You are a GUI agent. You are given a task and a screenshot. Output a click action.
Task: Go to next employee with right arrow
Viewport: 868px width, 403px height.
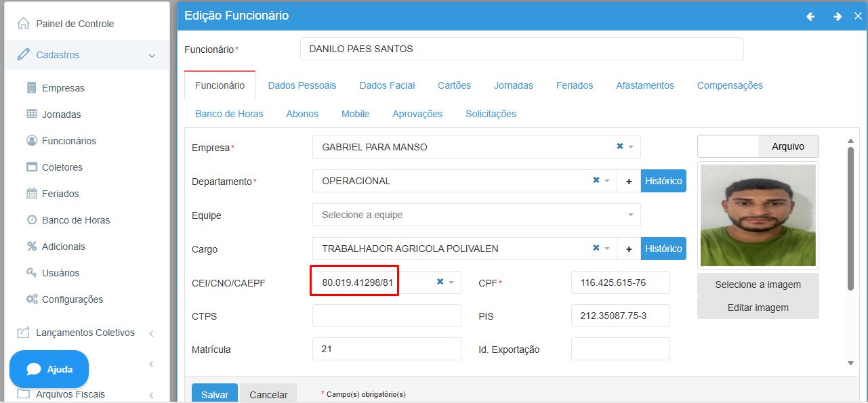click(838, 16)
